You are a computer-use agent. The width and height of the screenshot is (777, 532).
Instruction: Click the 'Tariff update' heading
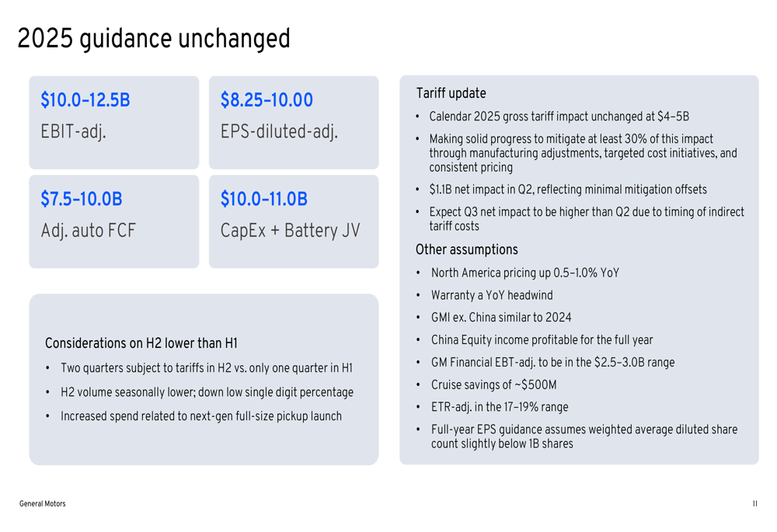pos(451,93)
